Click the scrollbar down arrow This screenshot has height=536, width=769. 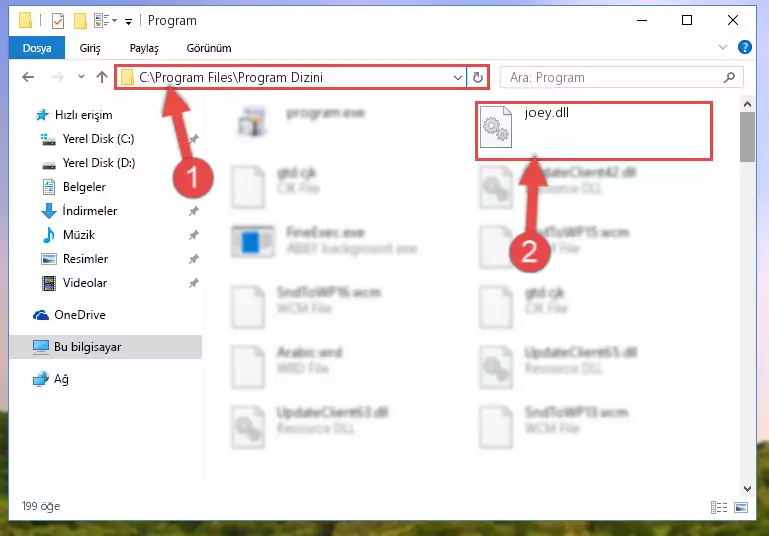coord(747,488)
